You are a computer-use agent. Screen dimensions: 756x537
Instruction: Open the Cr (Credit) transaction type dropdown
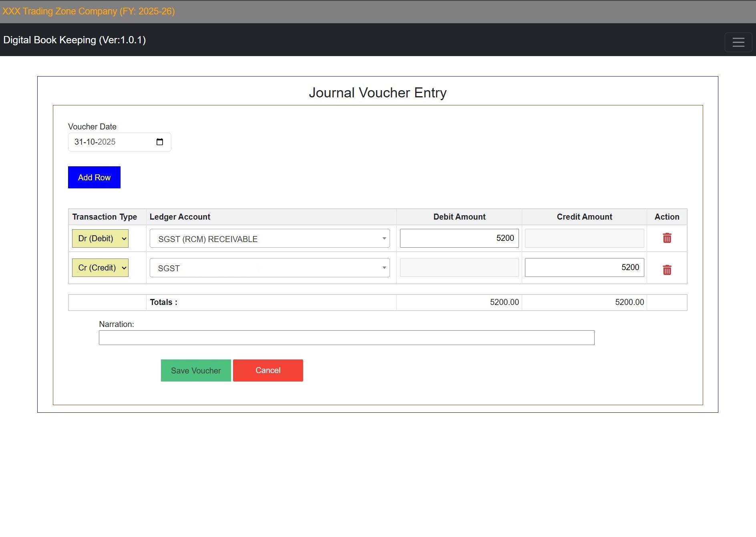point(100,268)
